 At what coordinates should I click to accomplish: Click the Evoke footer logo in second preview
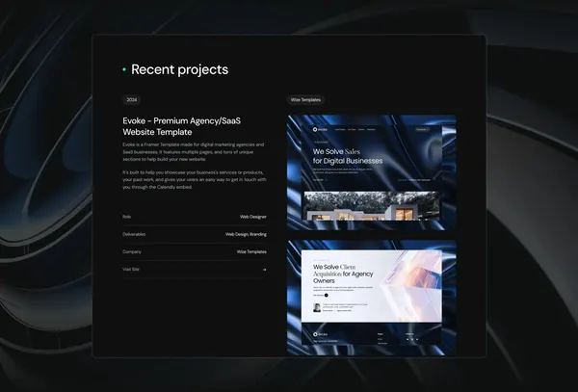pos(320,334)
